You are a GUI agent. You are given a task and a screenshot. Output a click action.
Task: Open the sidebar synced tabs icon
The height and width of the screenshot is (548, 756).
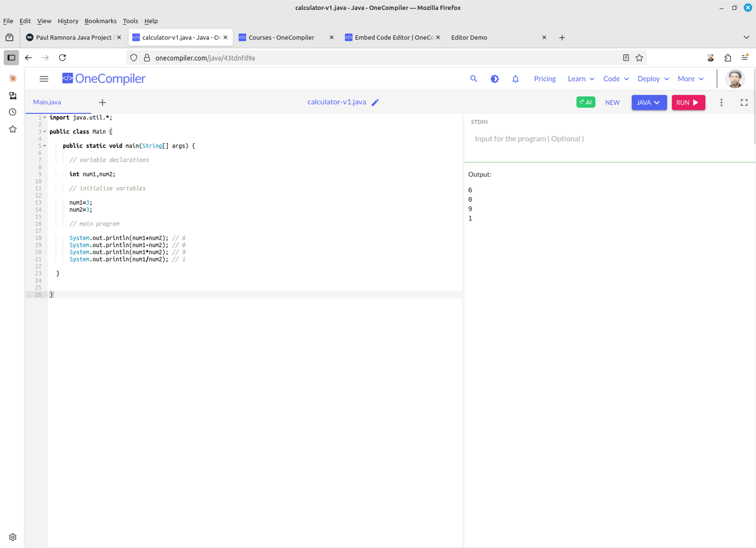(x=13, y=96)
